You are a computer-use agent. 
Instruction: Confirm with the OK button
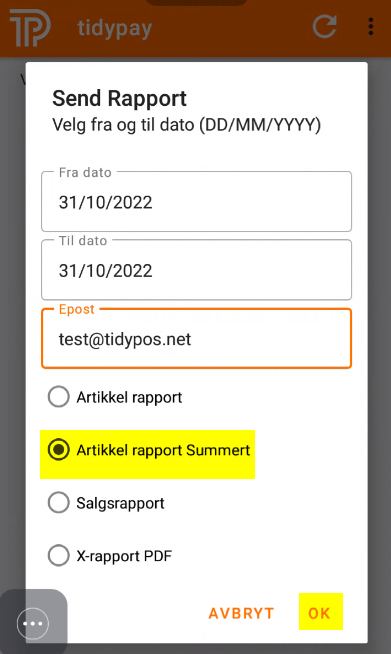[320, 611]
